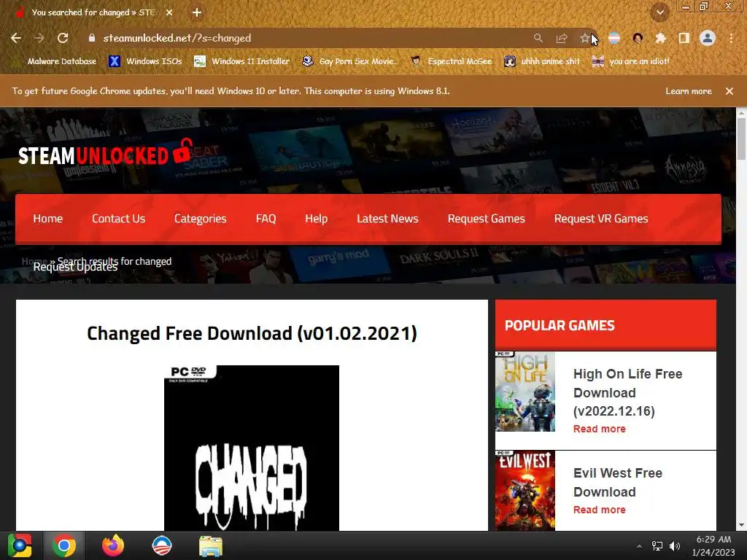This screenshot has width=747, height=560.
Task: Open a new tab with plus button
Action: coord(197,12)
